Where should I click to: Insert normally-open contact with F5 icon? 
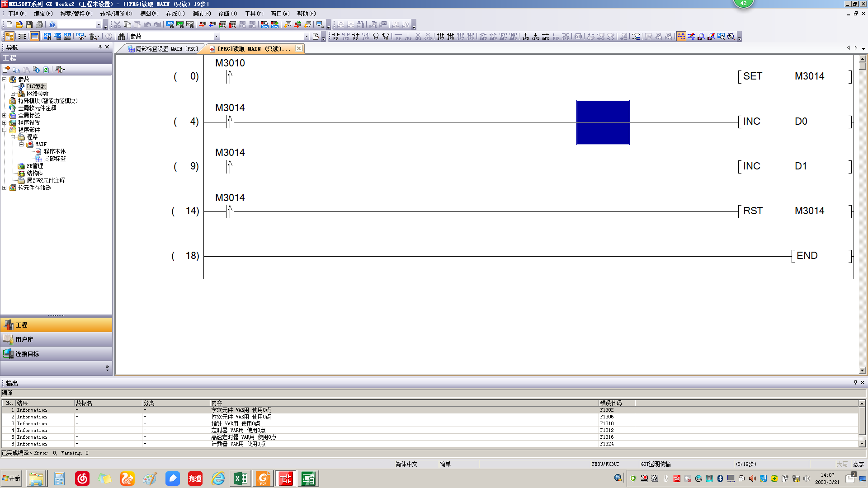click(335, 37)
